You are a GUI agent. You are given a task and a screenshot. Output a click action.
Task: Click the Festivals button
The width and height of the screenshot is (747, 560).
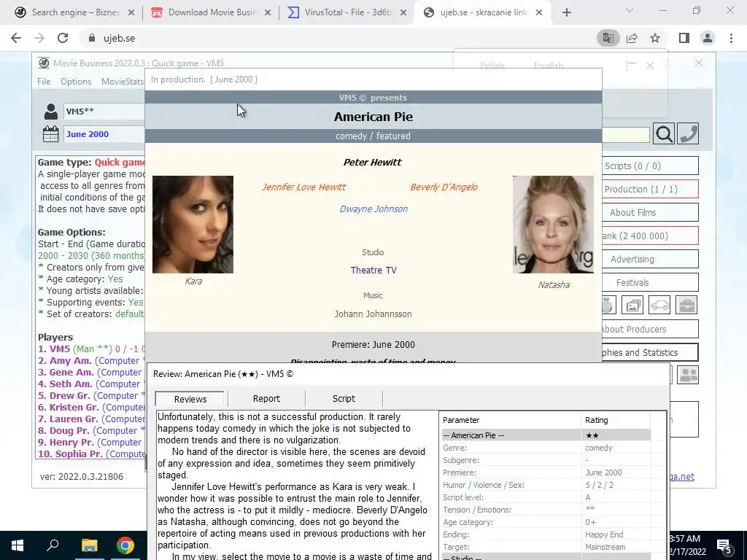pos(650,282)
